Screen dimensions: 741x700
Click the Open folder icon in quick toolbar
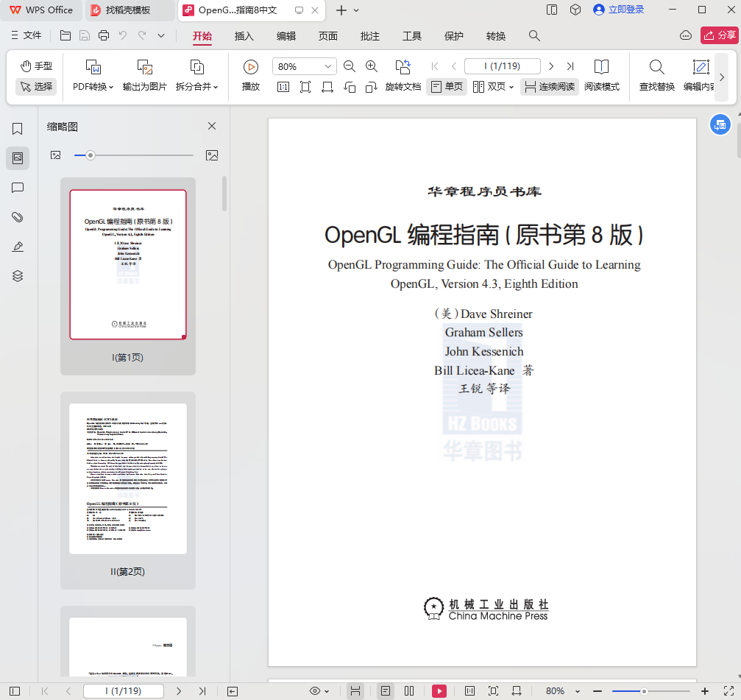[65, 35]
